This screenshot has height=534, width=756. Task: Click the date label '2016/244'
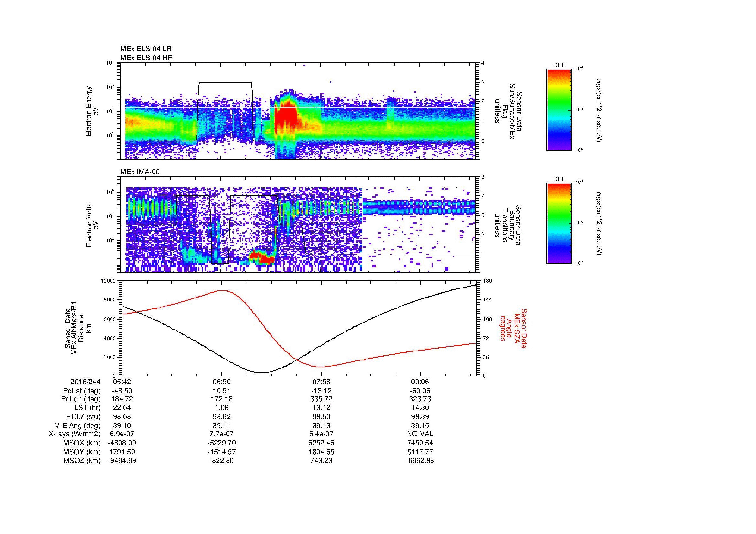85,382
